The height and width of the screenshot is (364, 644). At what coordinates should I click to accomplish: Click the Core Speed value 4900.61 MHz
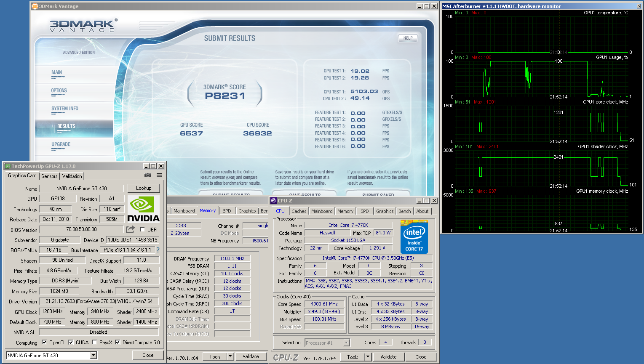click(x=324, y=304)
